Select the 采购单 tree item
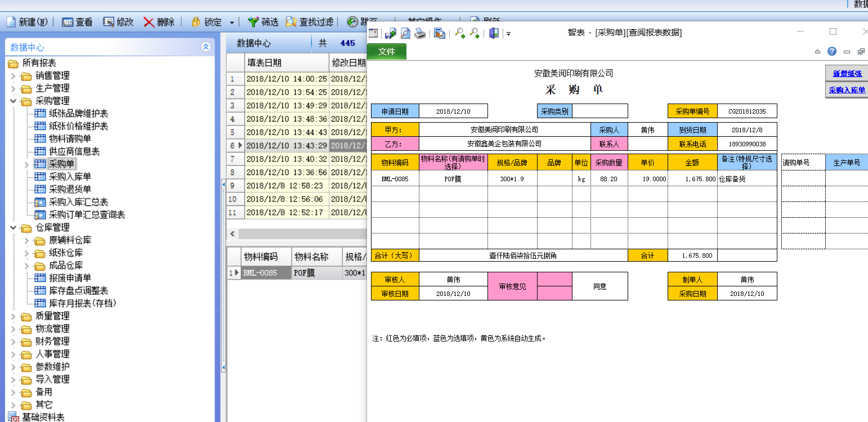 (x=61, y=164)
